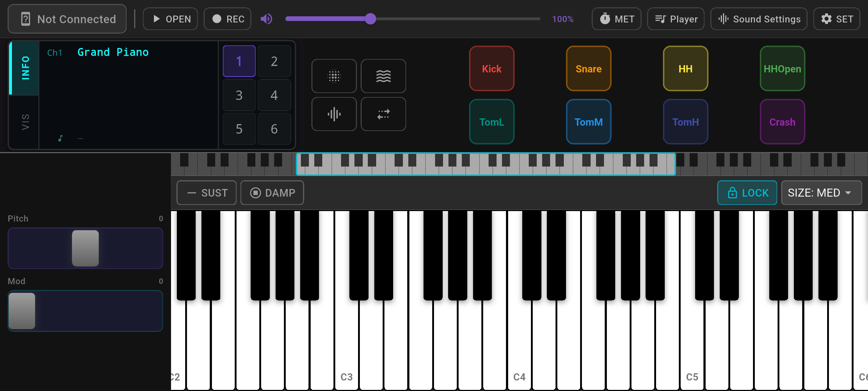Click the master volume slider handle

point(370,19)
